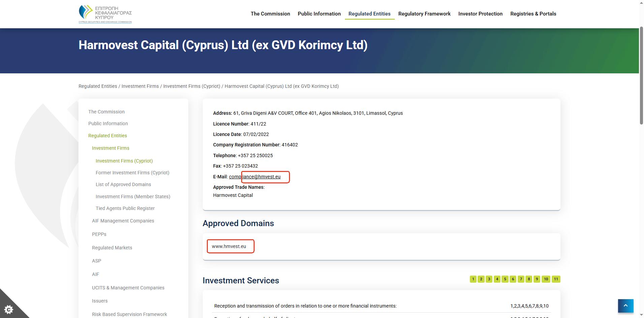
Task: Click the company address line
Action: [x=308, y=113]
